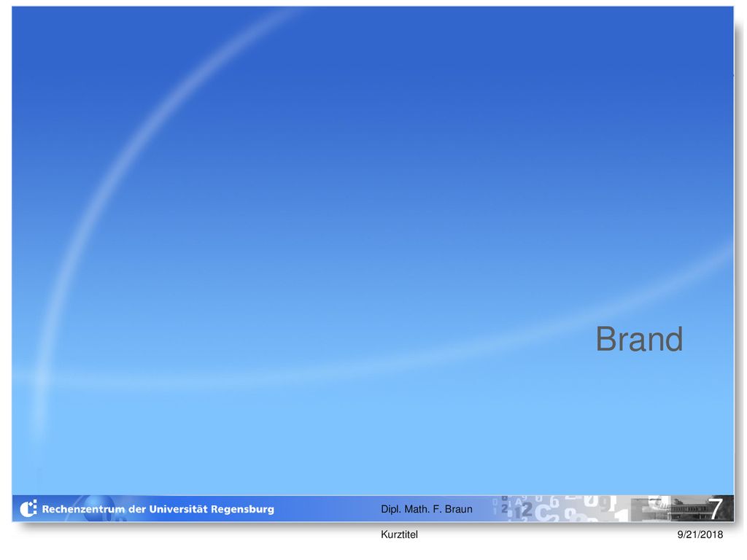Click the 'Brand' slide title text
The width and height of the screenshot is (747, 560).
pyautogui.click(x=639, y=339)
